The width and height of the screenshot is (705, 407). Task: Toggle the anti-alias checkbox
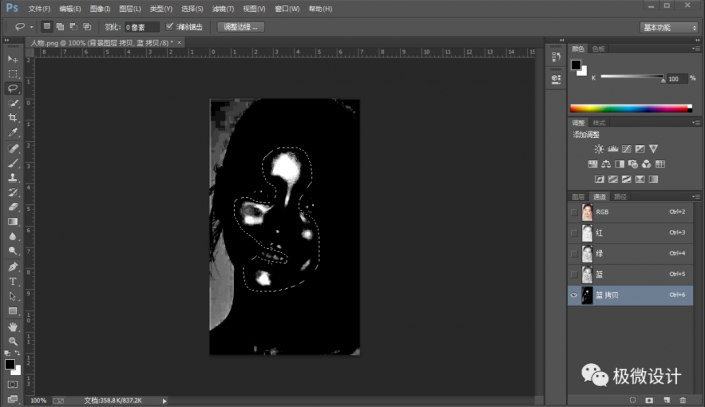coord(169,27)
